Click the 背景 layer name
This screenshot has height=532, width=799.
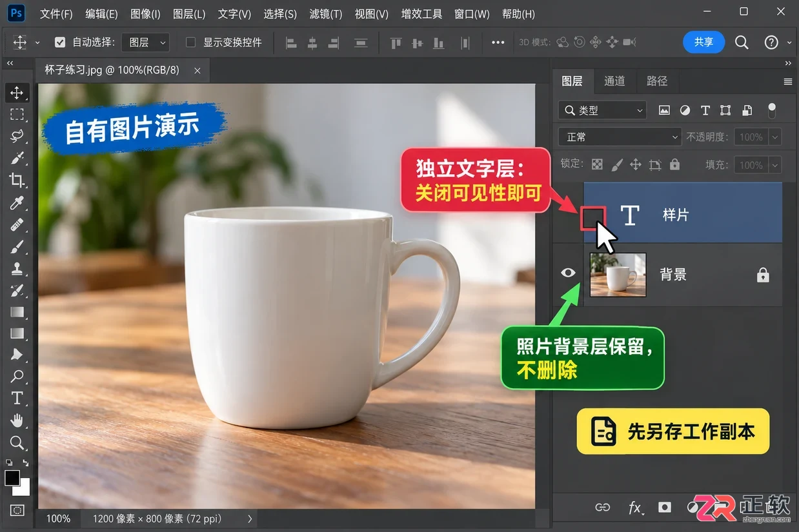(673, 275)
